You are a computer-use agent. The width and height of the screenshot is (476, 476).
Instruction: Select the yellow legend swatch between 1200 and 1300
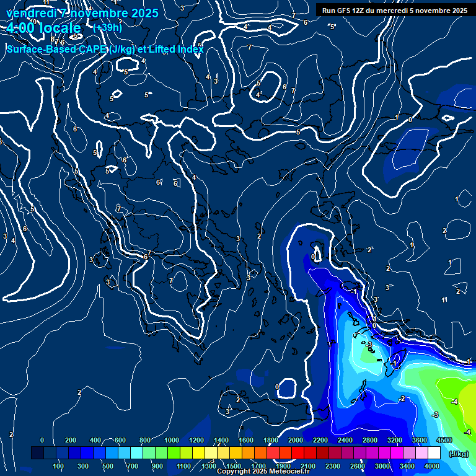[x=198, y=452]
